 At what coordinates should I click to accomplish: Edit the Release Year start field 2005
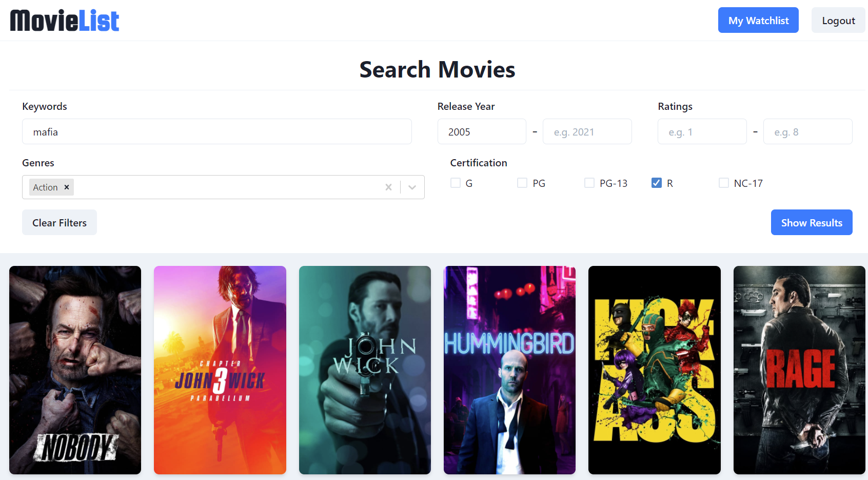482,131
